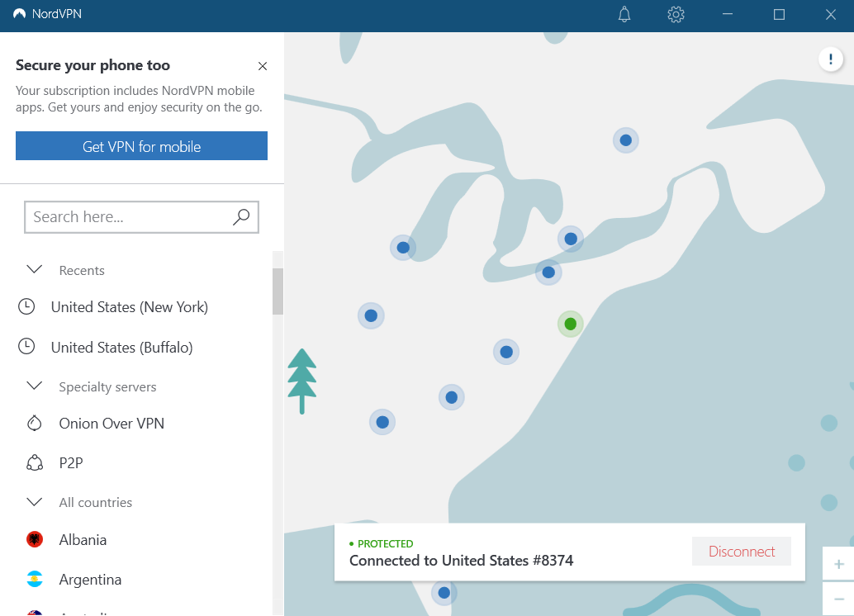Collapse the Specialty servers section
854x616 pixels.
click(35, 386)
